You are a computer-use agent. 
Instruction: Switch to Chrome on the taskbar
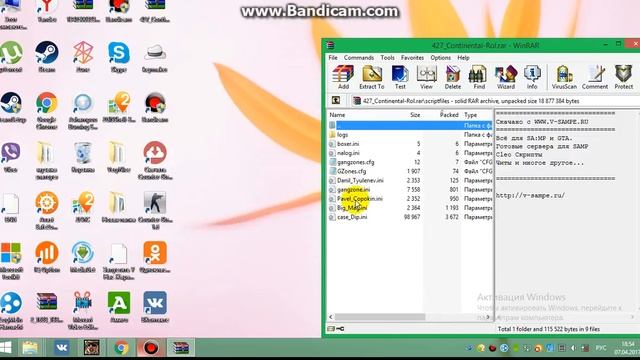pos(121,348)
